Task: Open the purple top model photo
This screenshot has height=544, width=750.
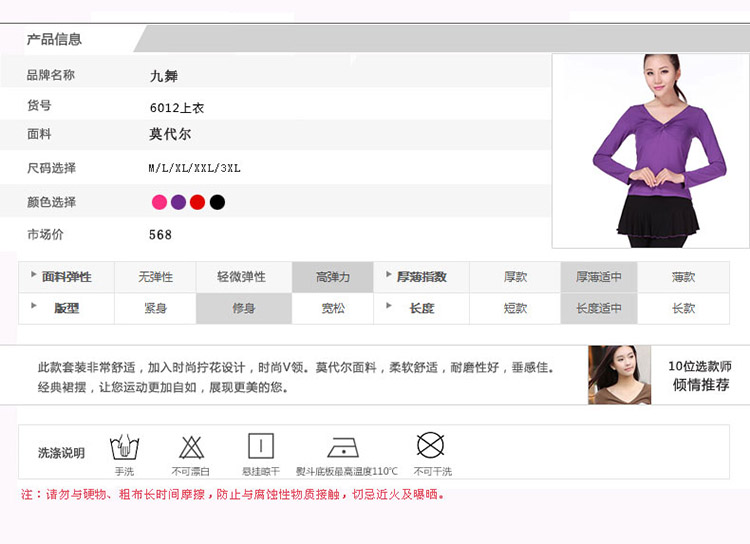Action: pos(650,150)
